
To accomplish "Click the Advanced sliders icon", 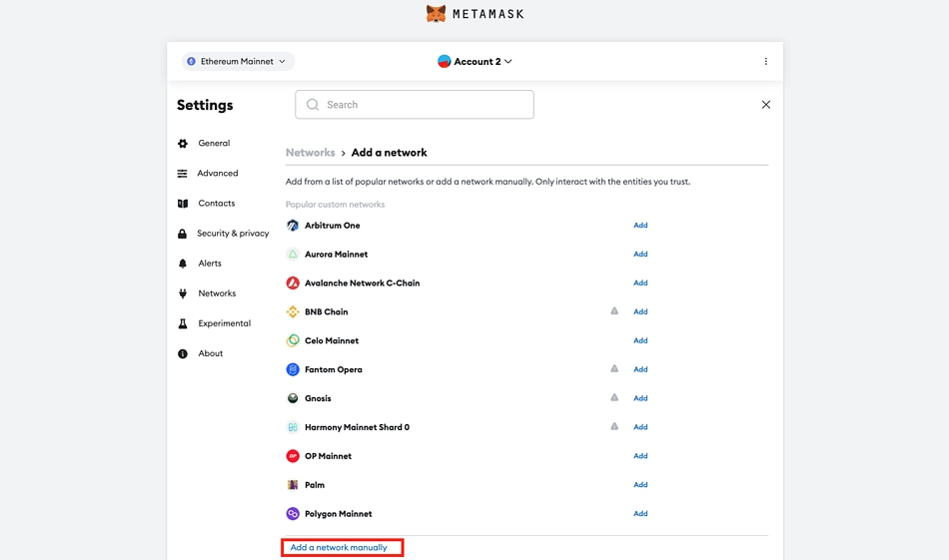I will (182, 174).
